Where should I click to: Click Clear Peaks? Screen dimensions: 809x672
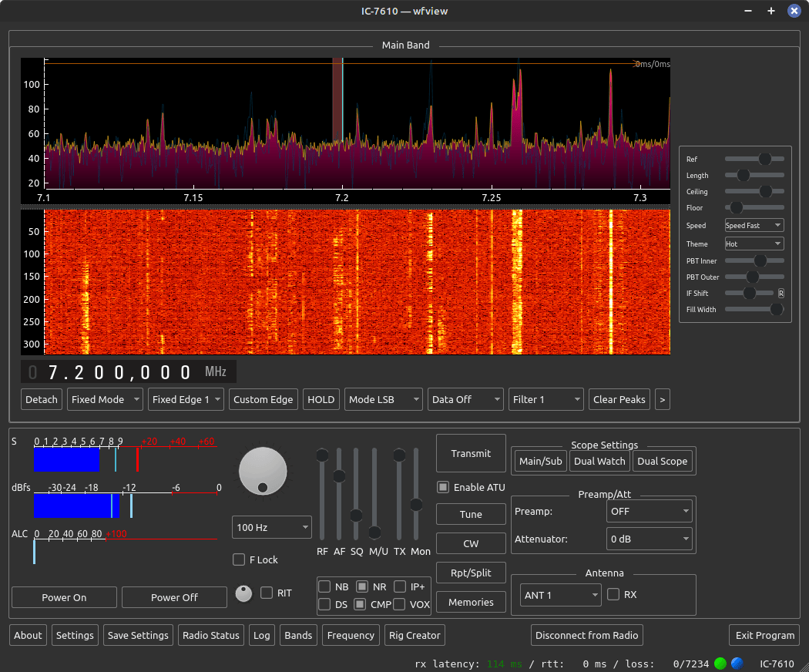coord(619,399)
